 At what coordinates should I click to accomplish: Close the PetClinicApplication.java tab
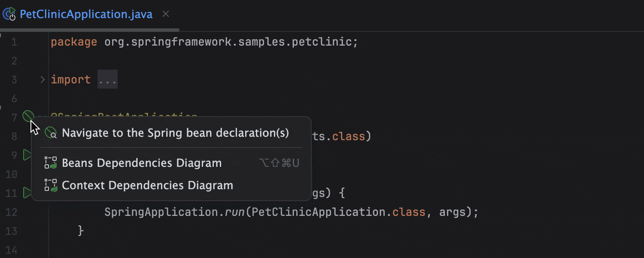[x=166, y=14]
